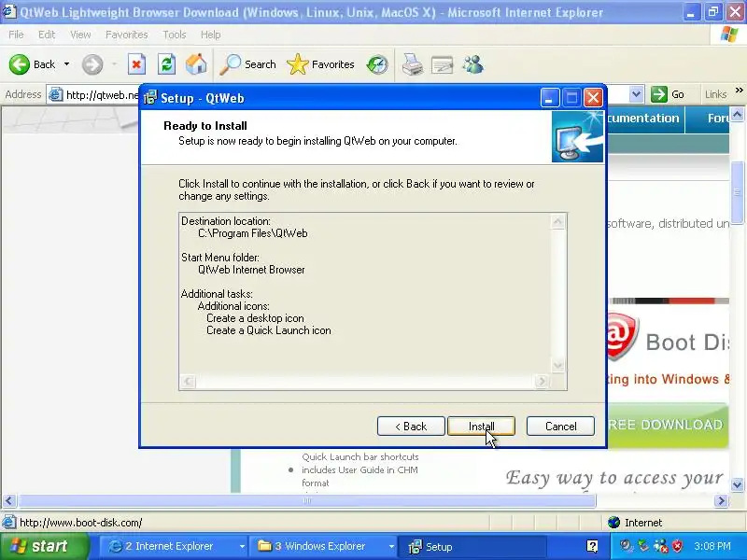Screen dimensions: 747x560
Task: Click the Edit page icon in toolbar
Action: coord(442,65)
